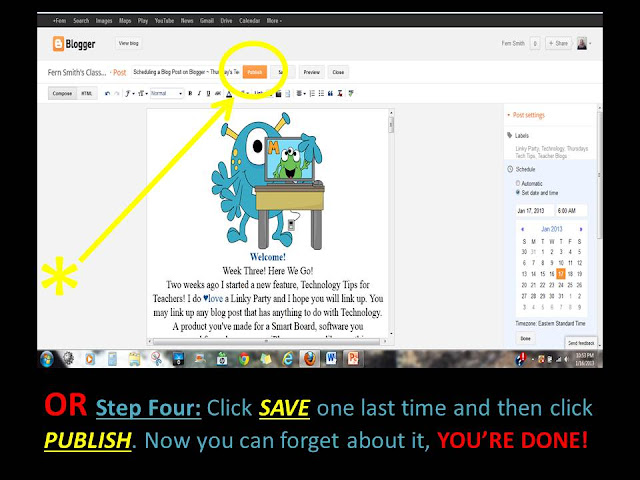Screen dimensions: 640x480
Task: Open Google Chrome from taskbar
Action: click(244, 359)
